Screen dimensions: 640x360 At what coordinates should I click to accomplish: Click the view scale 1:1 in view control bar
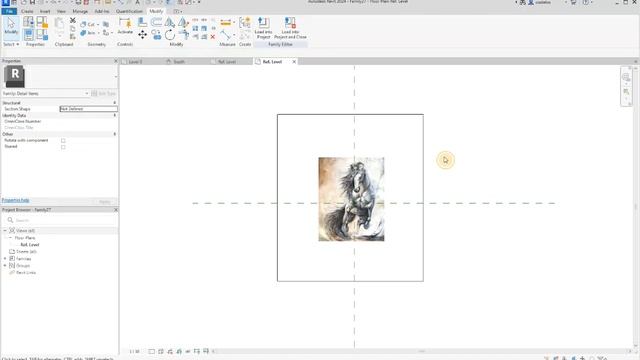pos(134,351)
